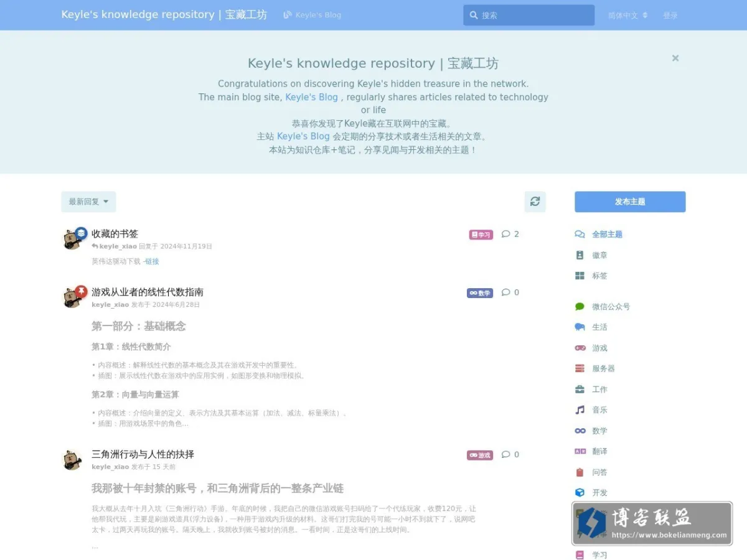The height and width of the screenshot is (560, 747).
Task: Expand the 最新回复 sort dropdown
Action: pyautogui.click(x=88, y=202)
